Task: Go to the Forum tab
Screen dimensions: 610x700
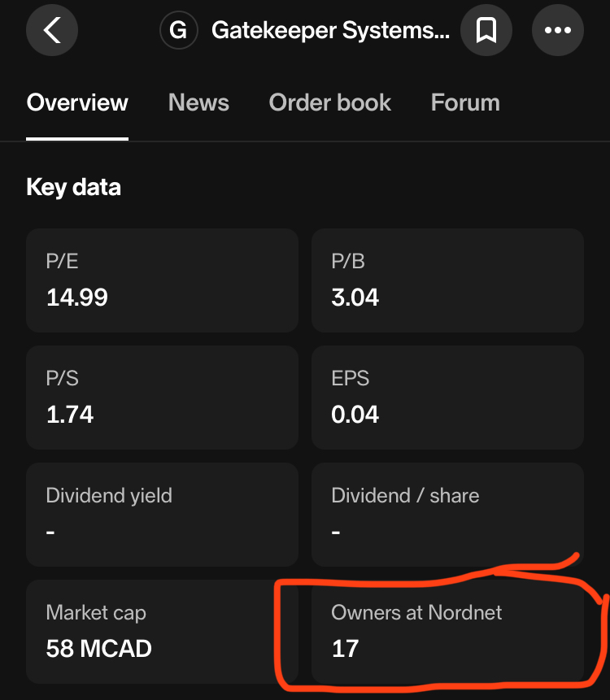Action: point(465,103)
